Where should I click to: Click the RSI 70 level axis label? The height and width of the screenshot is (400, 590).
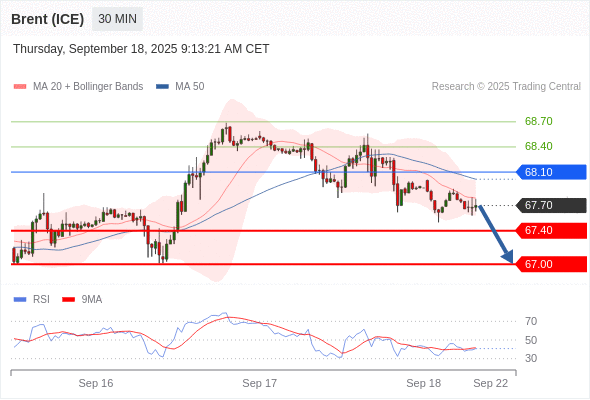[x=531, y=321]
